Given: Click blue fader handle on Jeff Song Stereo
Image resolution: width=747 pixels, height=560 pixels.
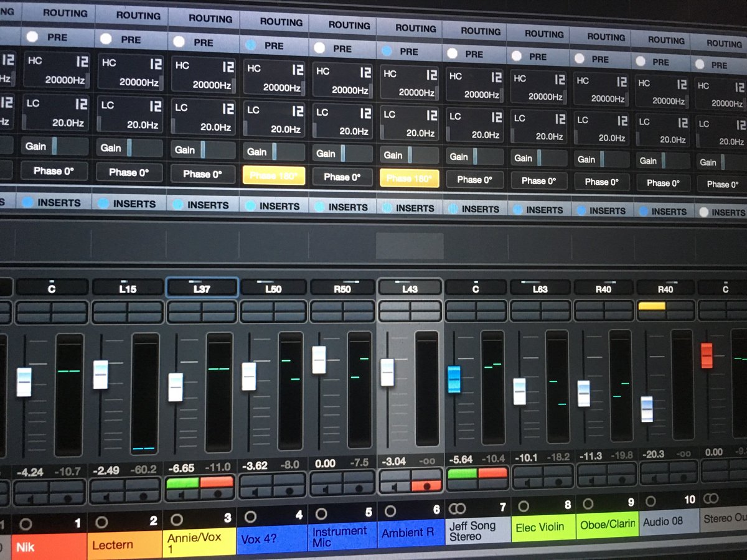Looking at the screenshot, I should (454, 380).
